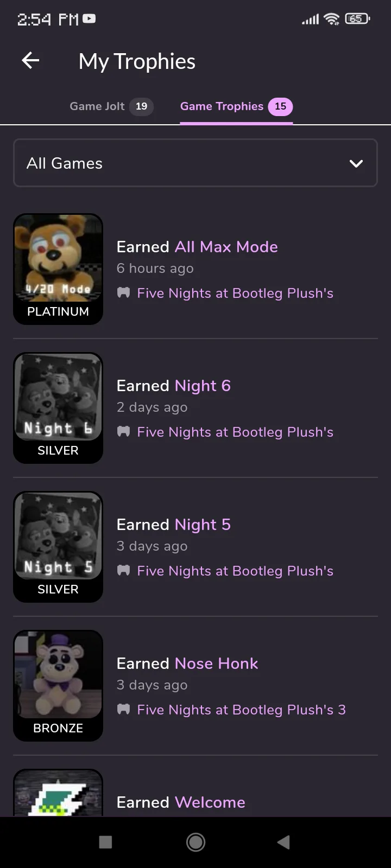Open the All Max Mode trophy link
The width and height of the screenshot is (391, 868).
226,247
